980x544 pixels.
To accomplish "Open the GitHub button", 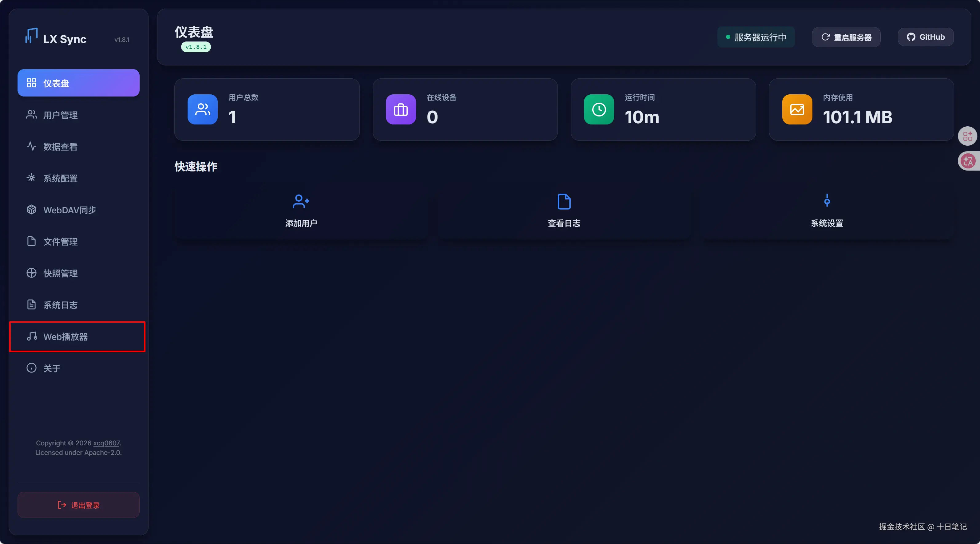I will coord(926,37).
